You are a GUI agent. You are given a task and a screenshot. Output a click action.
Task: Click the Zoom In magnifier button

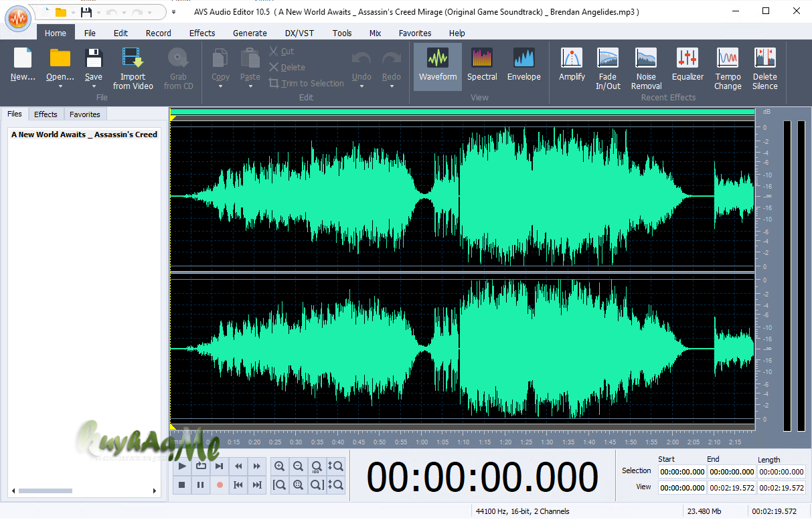point(280,466)
